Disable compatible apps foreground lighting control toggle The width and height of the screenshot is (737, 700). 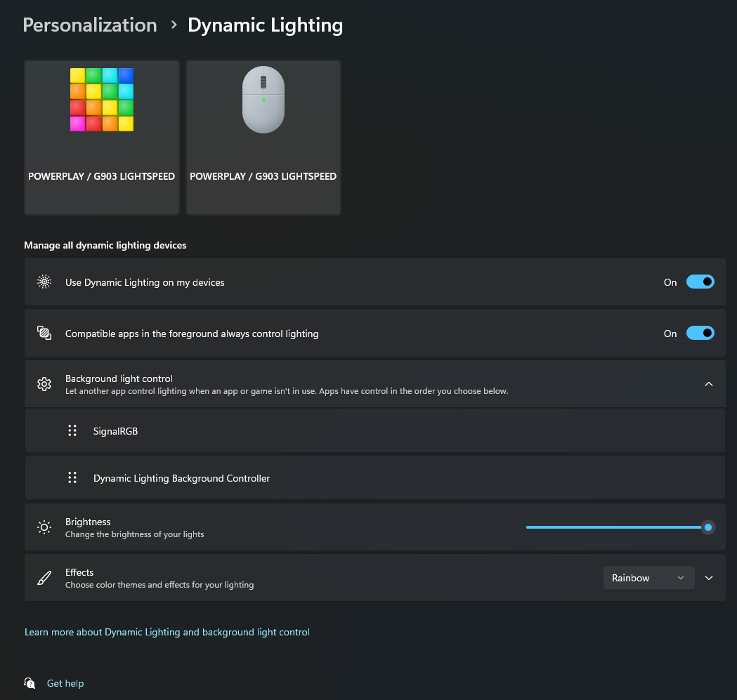click(x=700, y=334)
